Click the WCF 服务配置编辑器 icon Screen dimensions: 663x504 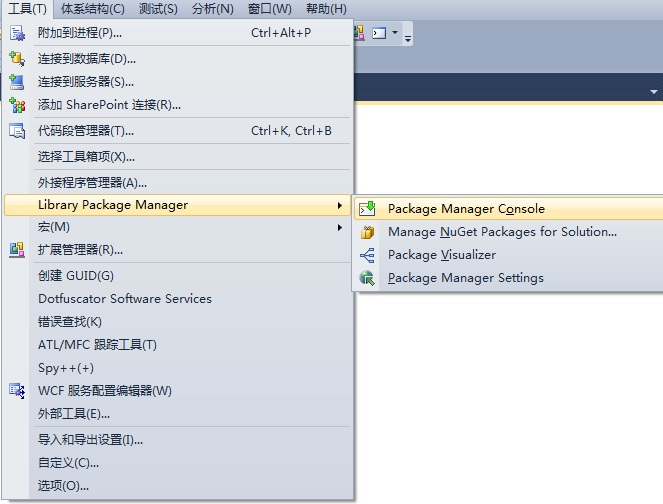pyautogui.click(x=17, y=391)
